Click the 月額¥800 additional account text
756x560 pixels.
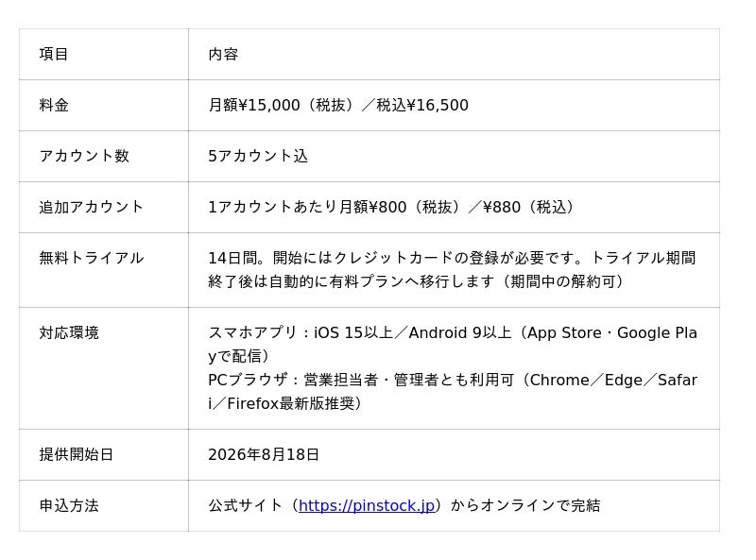(373, 207)
